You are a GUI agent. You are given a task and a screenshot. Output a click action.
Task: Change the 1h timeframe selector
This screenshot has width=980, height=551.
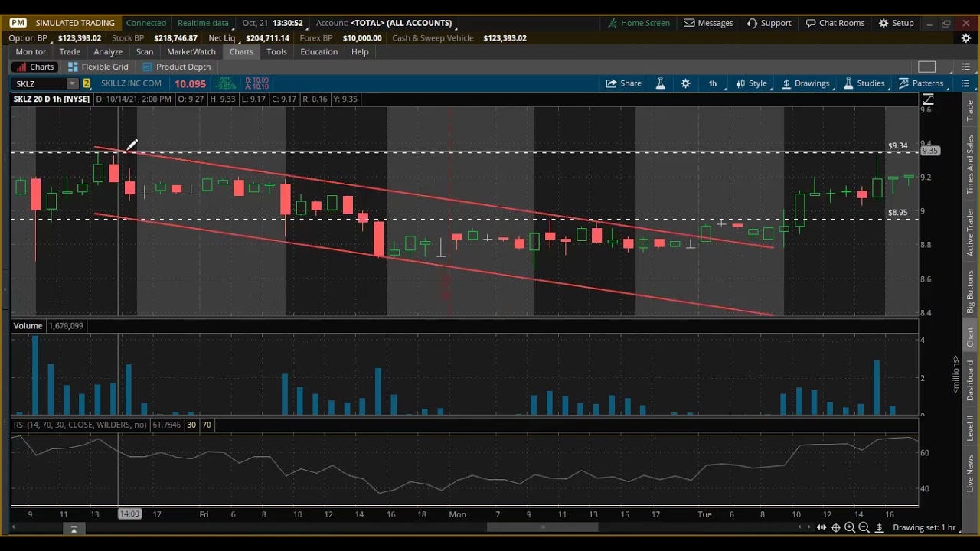pyautogui.click(x=713, y=83)
